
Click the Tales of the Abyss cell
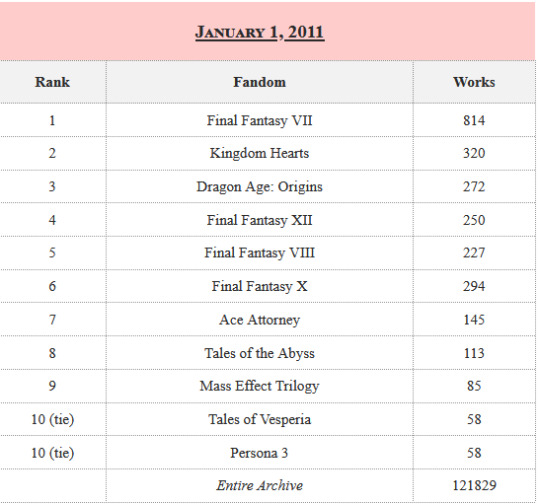pos(260,353)
